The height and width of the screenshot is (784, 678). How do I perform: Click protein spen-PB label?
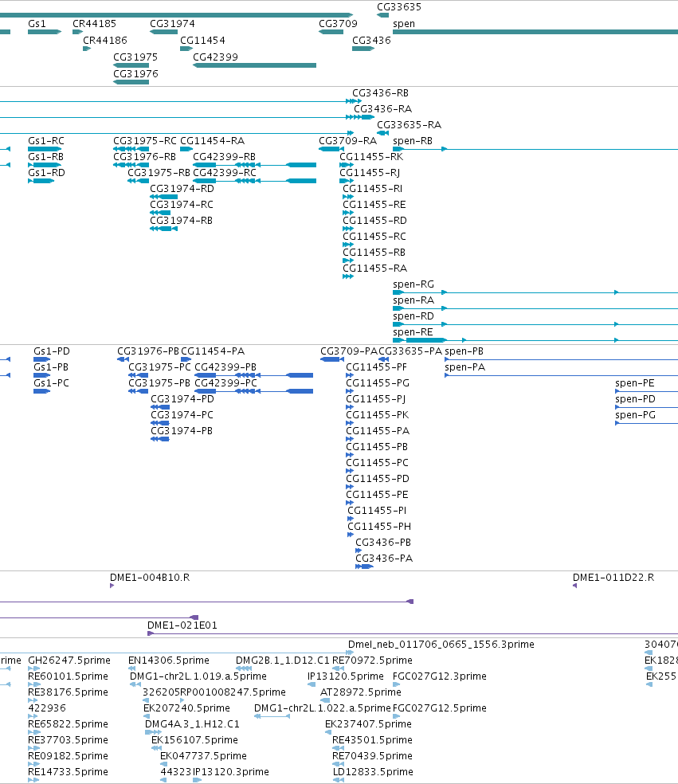point(464,351)
